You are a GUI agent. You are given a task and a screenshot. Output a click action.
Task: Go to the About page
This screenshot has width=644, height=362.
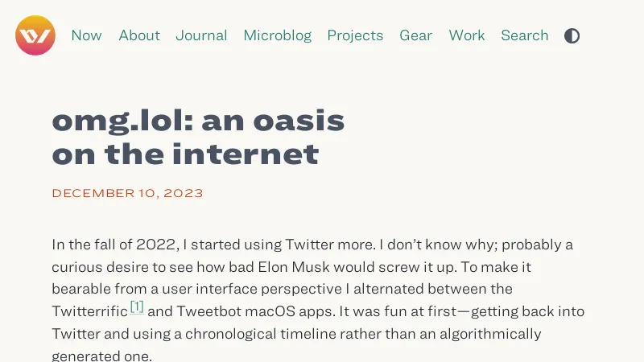click(139, 35)
